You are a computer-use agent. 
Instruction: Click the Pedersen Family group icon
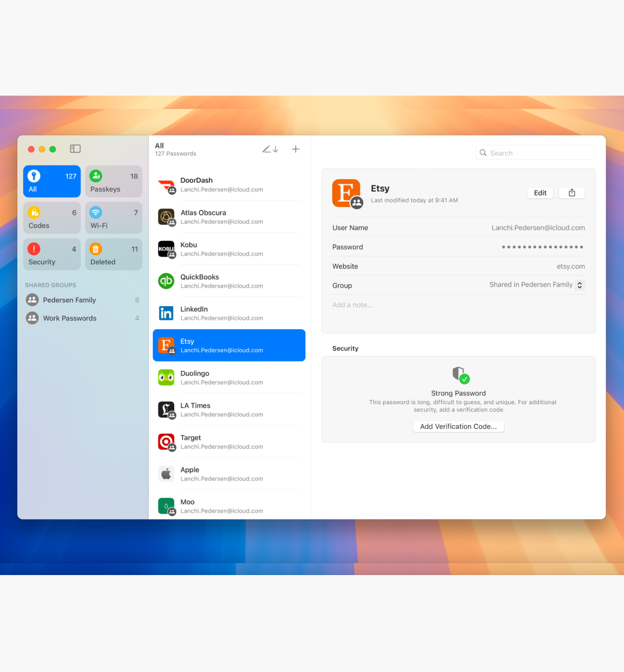click(32, 300)
